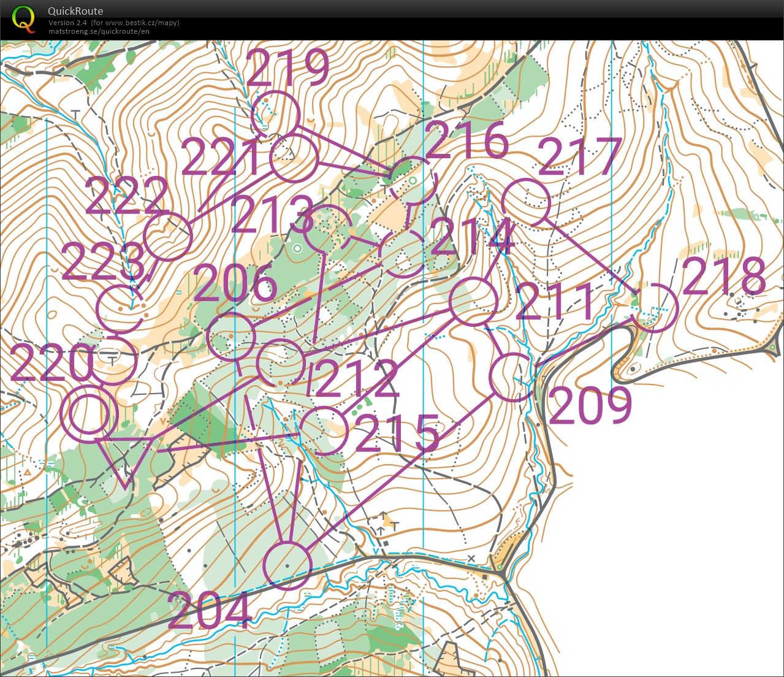Click the 206 control number label

coord(236,283)
